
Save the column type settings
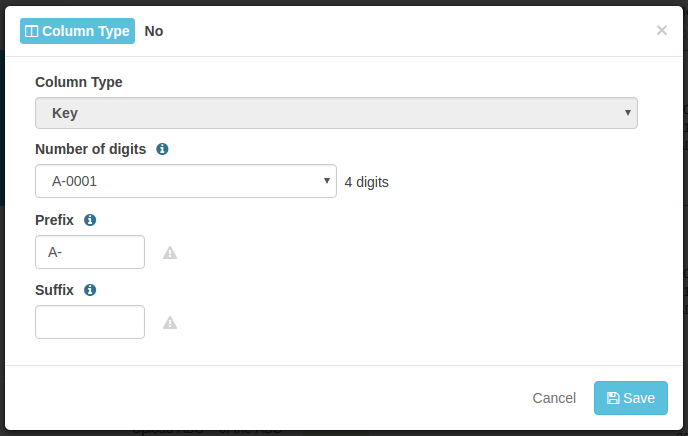(631, 398)
